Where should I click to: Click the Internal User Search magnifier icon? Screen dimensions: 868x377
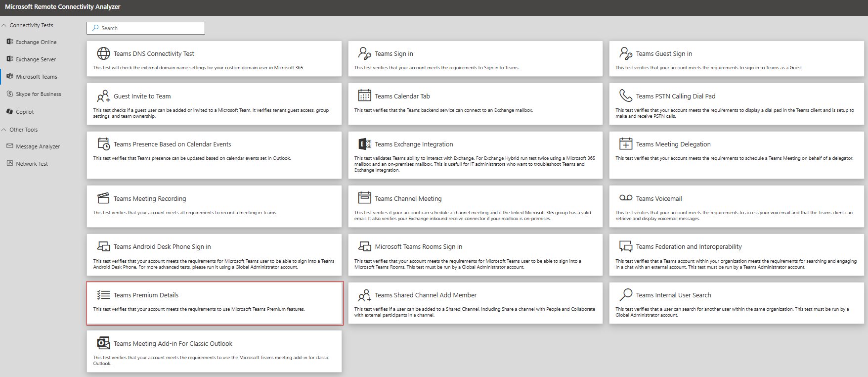(626, 295)
